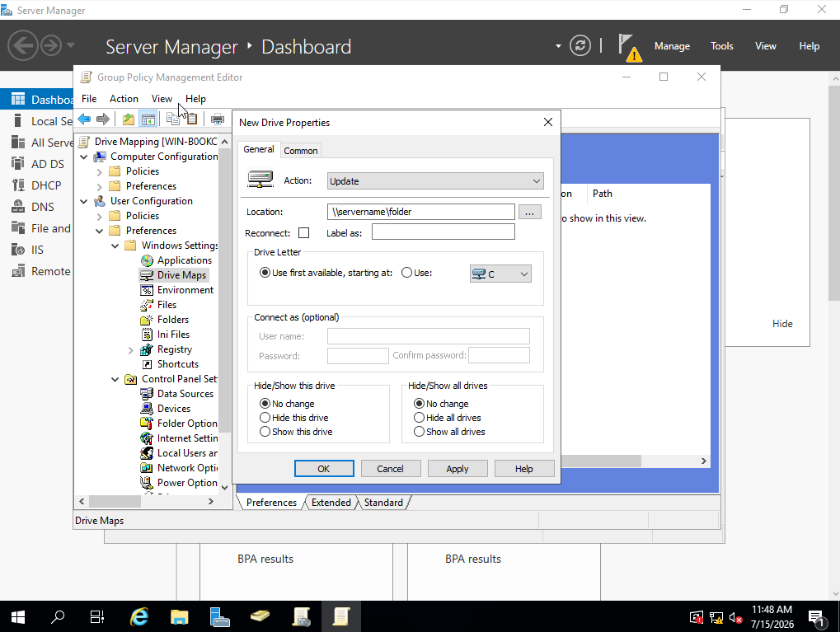Open Local Users and Groups node
Image resolution: width=840 pixels, height=632 pixels.
pos(186,453)
